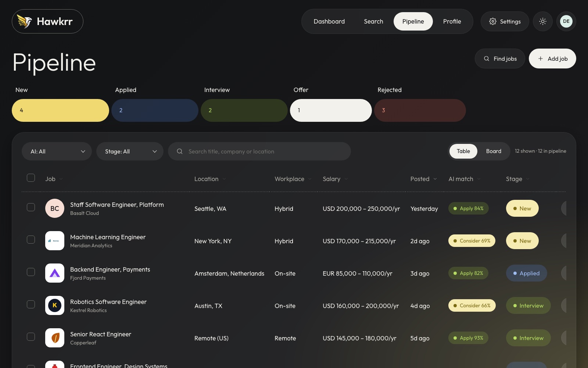Focus the search title, company or location field
588x368 pixels.
tap(259, 151)
